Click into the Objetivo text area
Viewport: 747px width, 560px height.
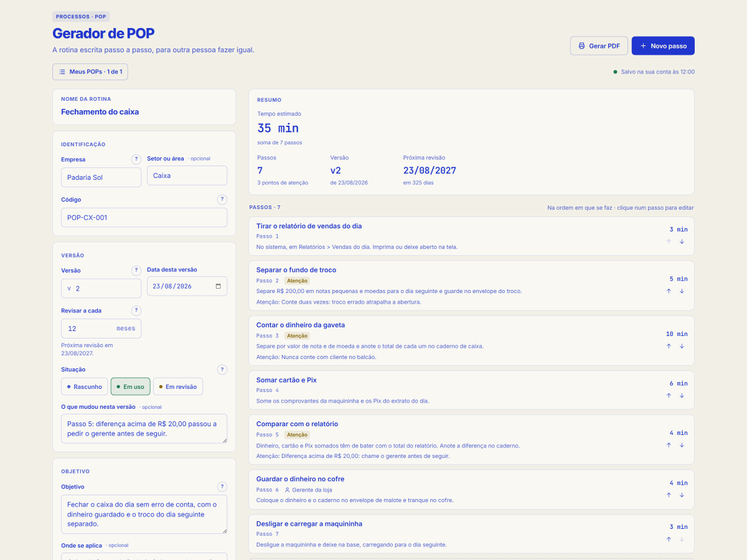pos(144,515)
